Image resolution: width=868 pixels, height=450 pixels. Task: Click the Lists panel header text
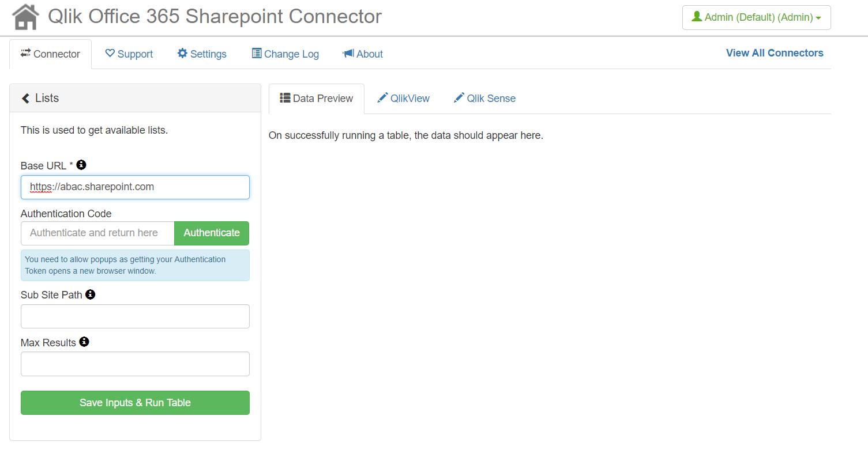pyautogui.click(x=47, y=99)
